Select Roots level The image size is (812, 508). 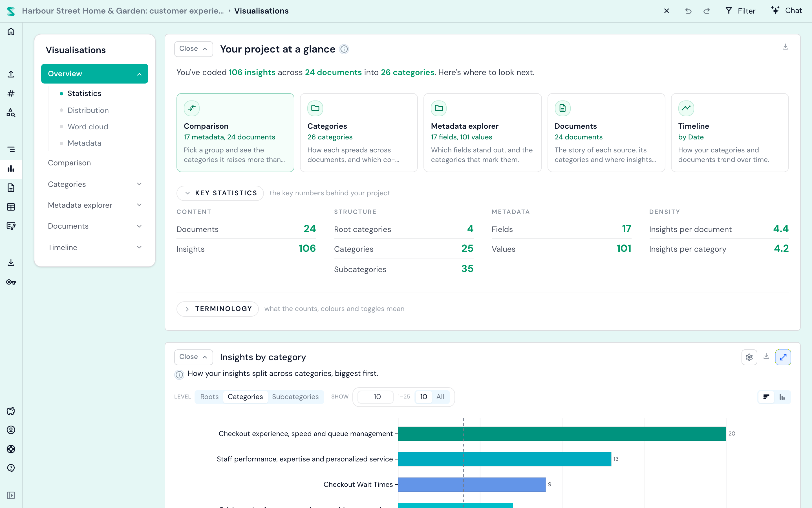click(x=209, y=397)
